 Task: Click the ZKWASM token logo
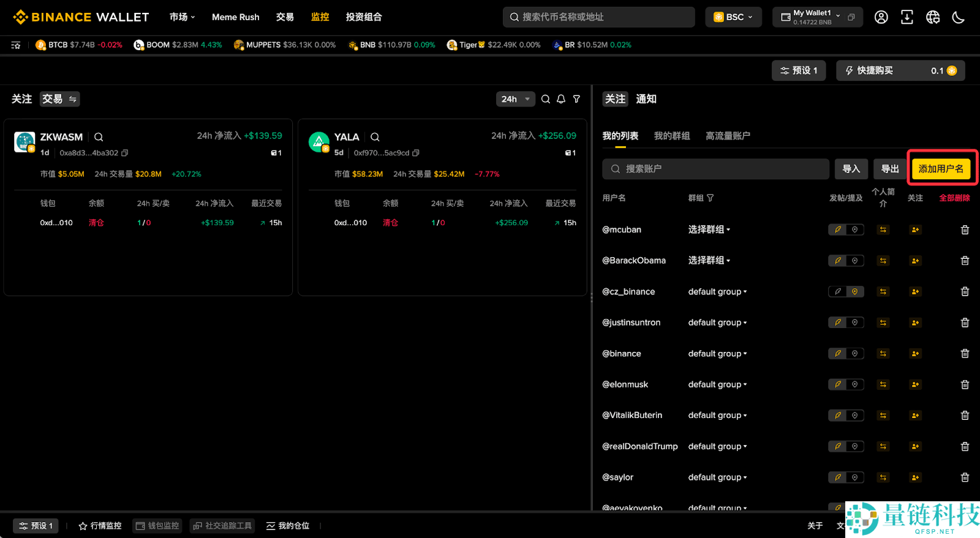pyautogui.click(x=24, y=141)
